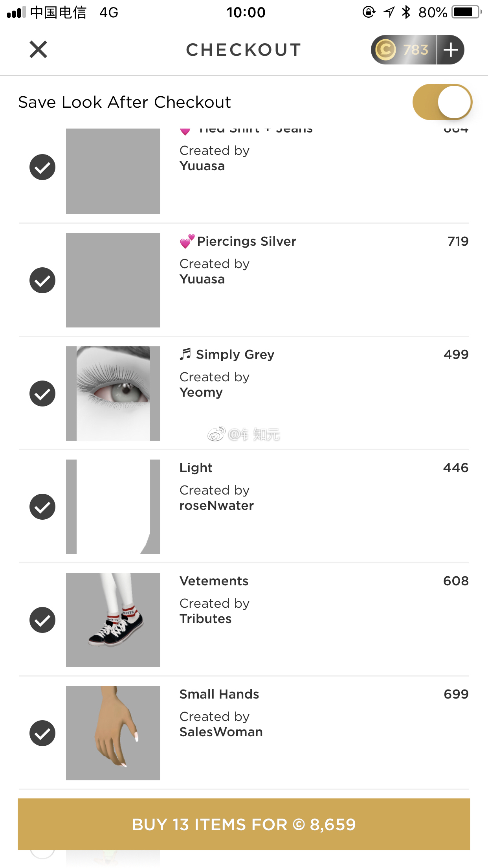Uncheck the Tied Shirt + Jeans item

(42, 167)
